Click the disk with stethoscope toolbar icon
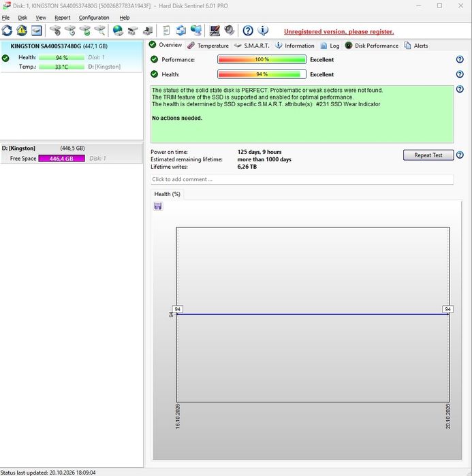Viewport: 472px width, 476px height. 55,31
